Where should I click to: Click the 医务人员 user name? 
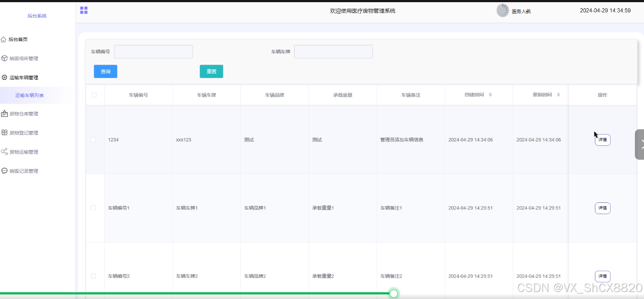pos(521,11)
